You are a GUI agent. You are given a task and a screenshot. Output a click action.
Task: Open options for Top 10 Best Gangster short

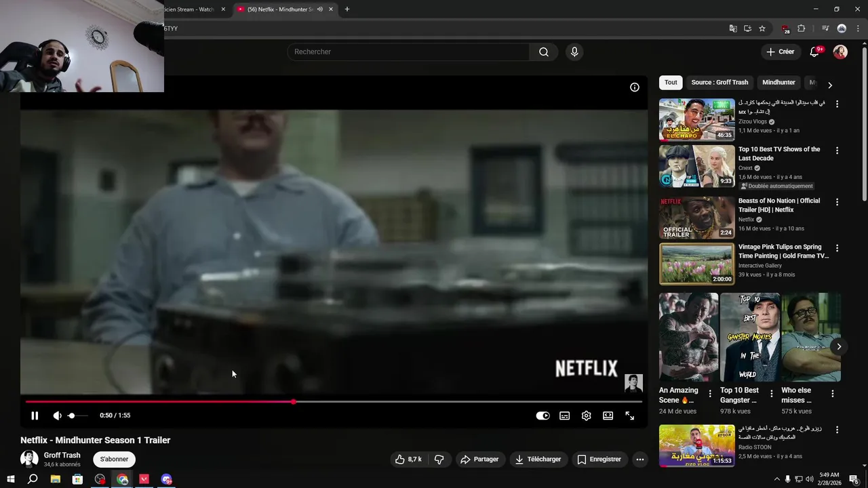pyautogui.click(x=771, y=393)
